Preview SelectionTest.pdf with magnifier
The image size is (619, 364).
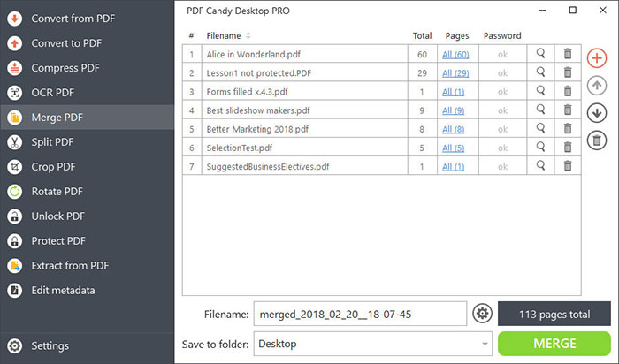tap(540, 147)
